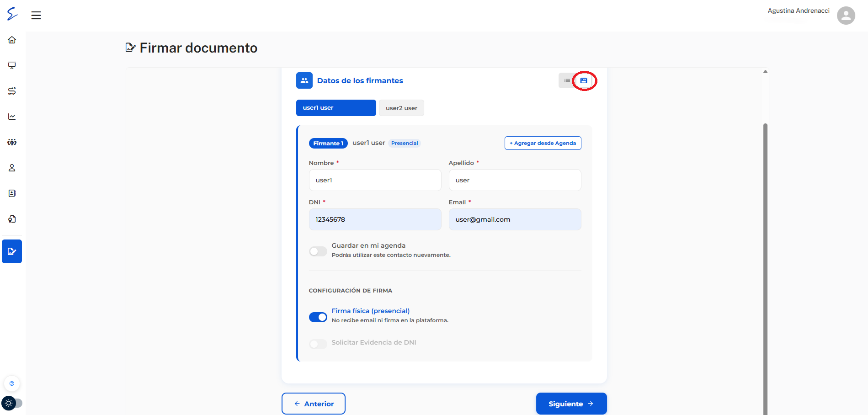Switch to card view of signers
The width and height of the screenshot is (868, 415).
click(584, 80)
